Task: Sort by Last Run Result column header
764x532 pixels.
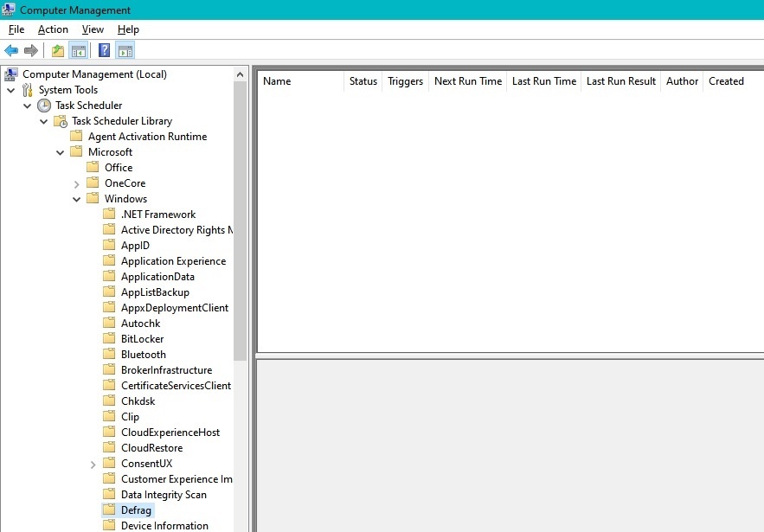Action: click(620, 81)
